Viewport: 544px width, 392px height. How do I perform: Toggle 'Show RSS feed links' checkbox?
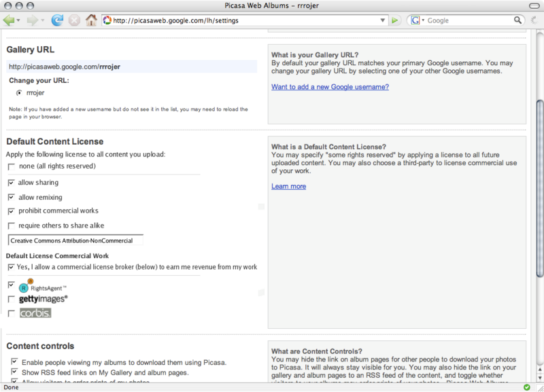14,372
